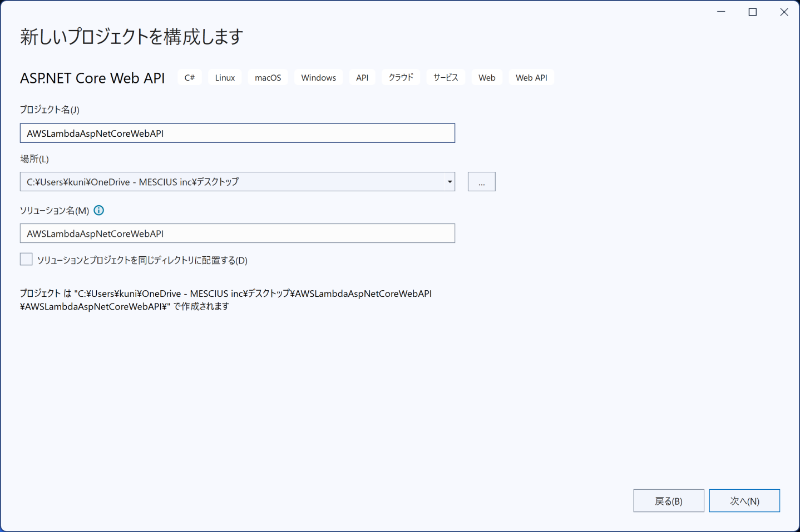Focus the solution name input field
This screenshot has height=532, width=800.
pyautogui.click(x=238, y=233)
